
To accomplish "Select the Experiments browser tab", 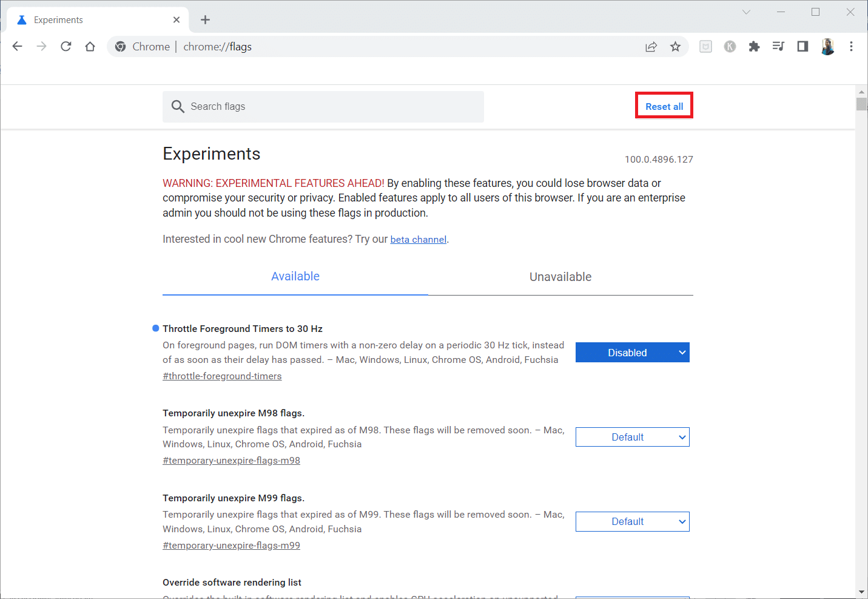I will 98,20.
